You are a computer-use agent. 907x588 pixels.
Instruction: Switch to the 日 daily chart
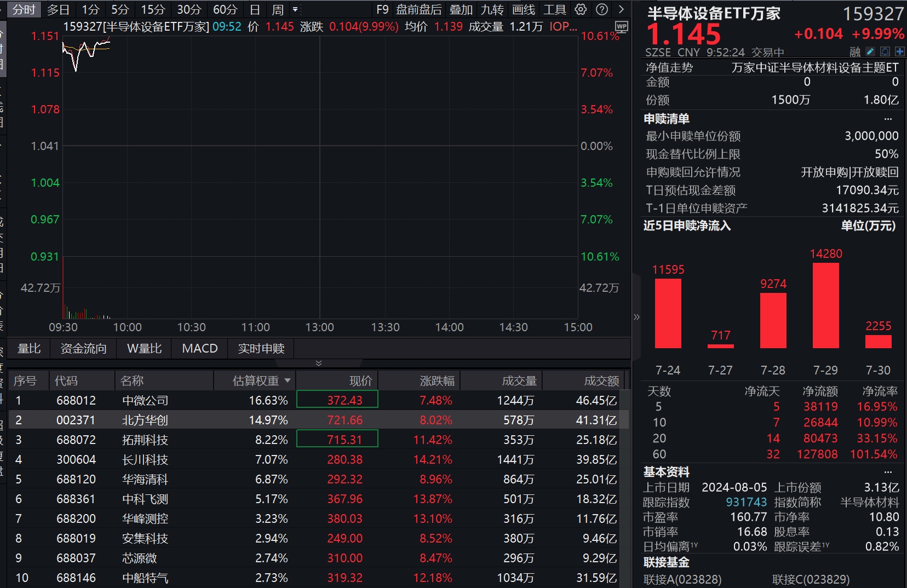[x=255, y=9]
